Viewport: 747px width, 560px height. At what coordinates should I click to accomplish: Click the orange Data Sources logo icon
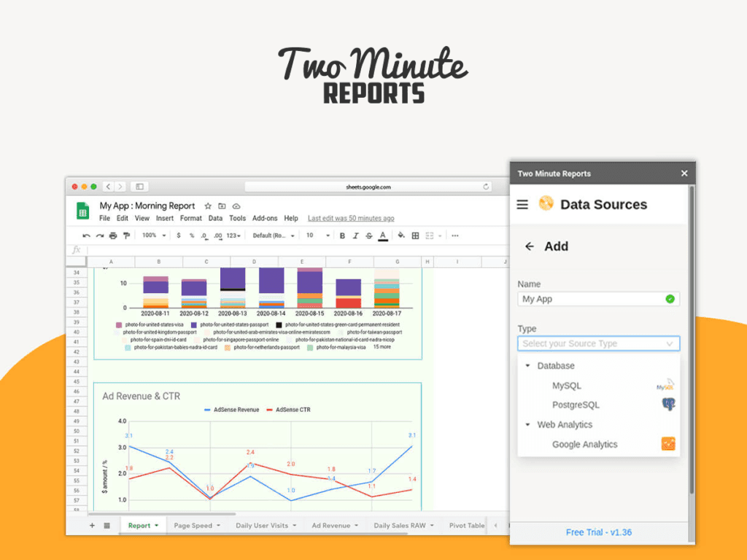point(546,203)
